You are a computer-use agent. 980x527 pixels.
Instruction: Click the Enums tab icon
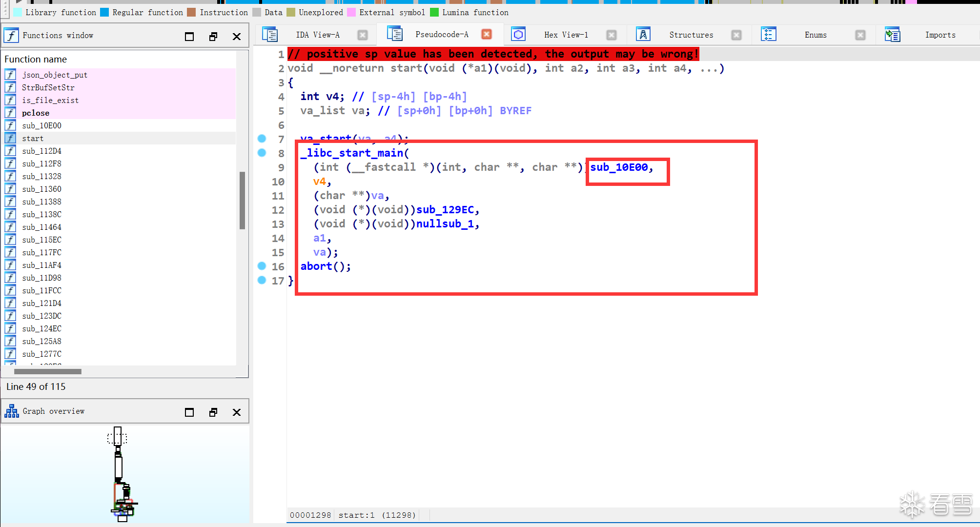pos(768,35)
